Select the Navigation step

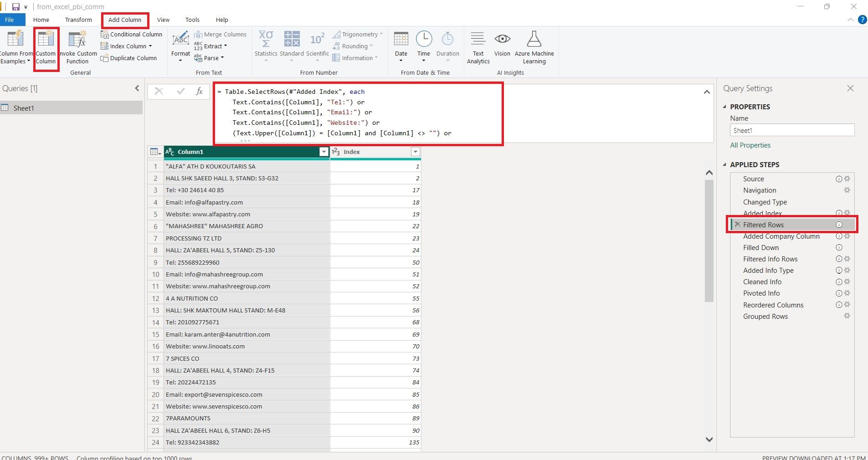point(760,190)
